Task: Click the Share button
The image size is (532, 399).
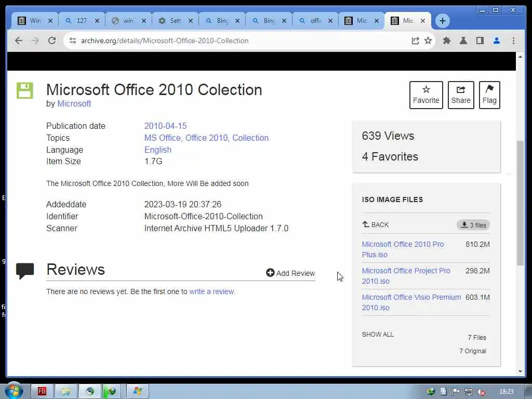Action: click(x=461, y=95)
